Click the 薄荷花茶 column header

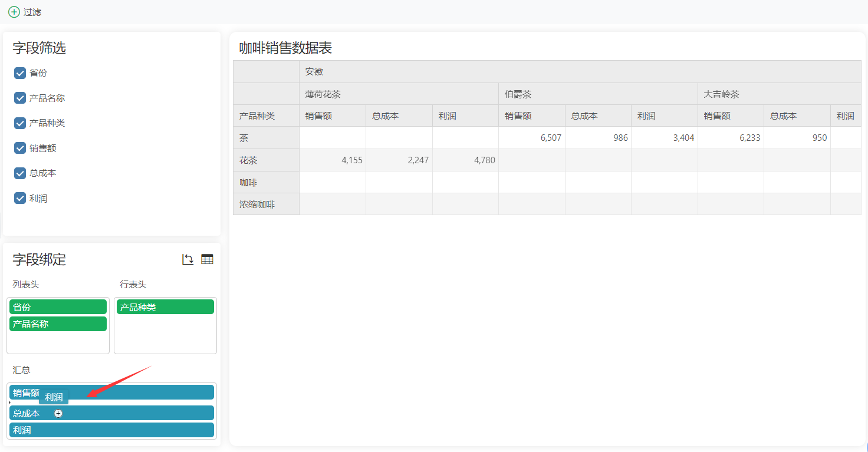(399, 94)
